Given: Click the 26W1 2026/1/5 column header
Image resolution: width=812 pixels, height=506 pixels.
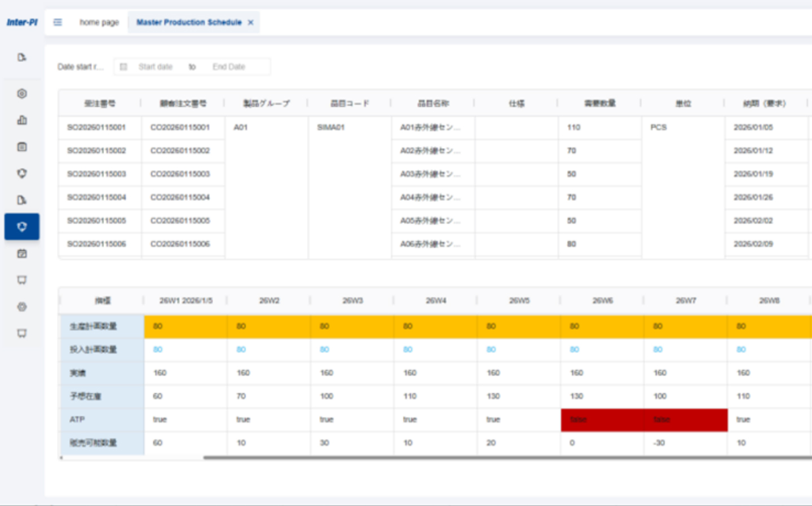Looking at the screenshot, I should click(x=186, y=301).
